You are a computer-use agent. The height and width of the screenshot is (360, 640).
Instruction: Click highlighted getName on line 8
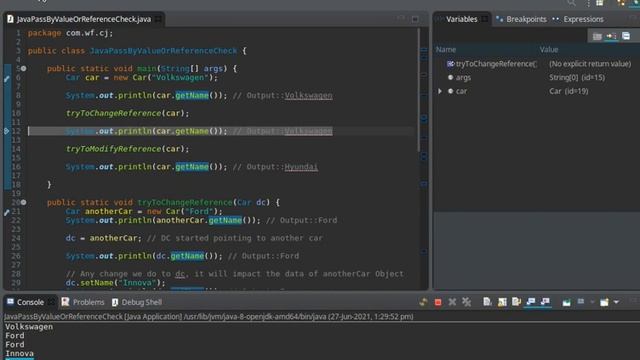pyautogui.click(x=192, y=96)
